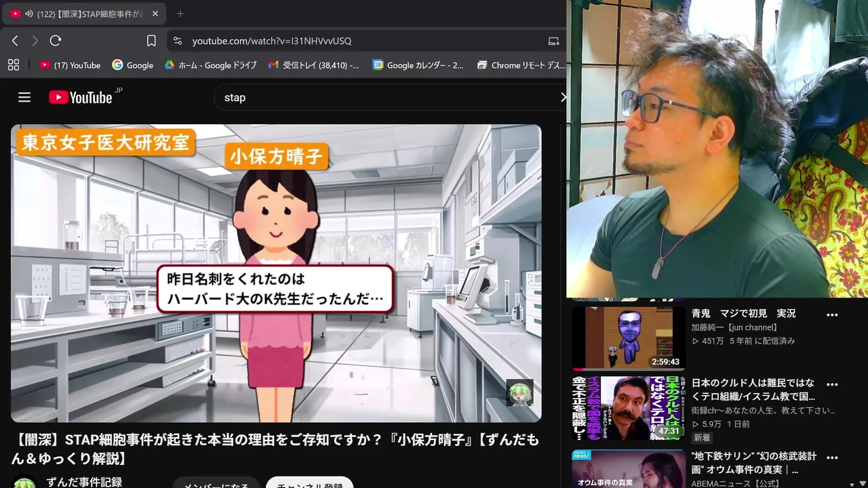The height and width of the screenshot is (488, 868).
Task: Clear the search text with the X icon
Action: coord(562,98)
